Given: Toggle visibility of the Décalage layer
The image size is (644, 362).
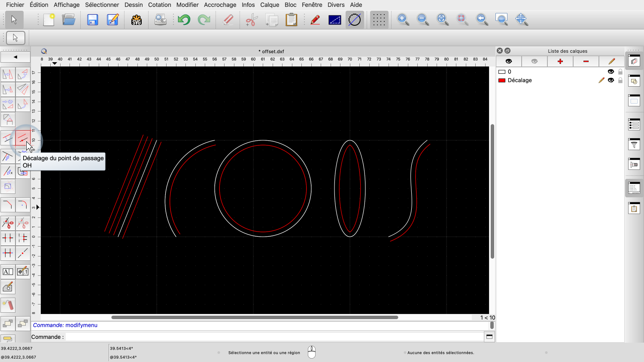Looking at the screenshot, I should point(611,80).
